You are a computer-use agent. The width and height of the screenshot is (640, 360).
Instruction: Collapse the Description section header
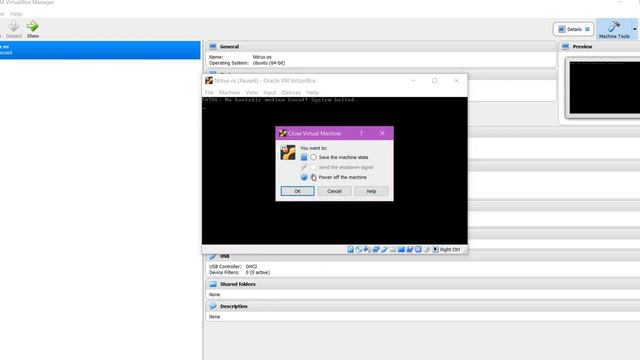[423, 306]
